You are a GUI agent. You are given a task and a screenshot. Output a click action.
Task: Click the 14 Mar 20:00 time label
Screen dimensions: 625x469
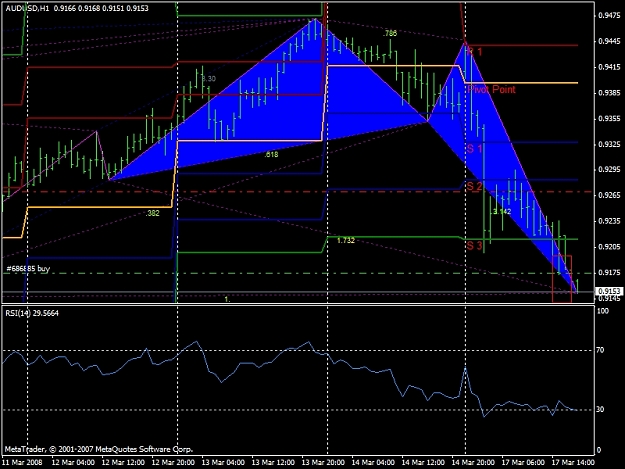tap(473, 463)
